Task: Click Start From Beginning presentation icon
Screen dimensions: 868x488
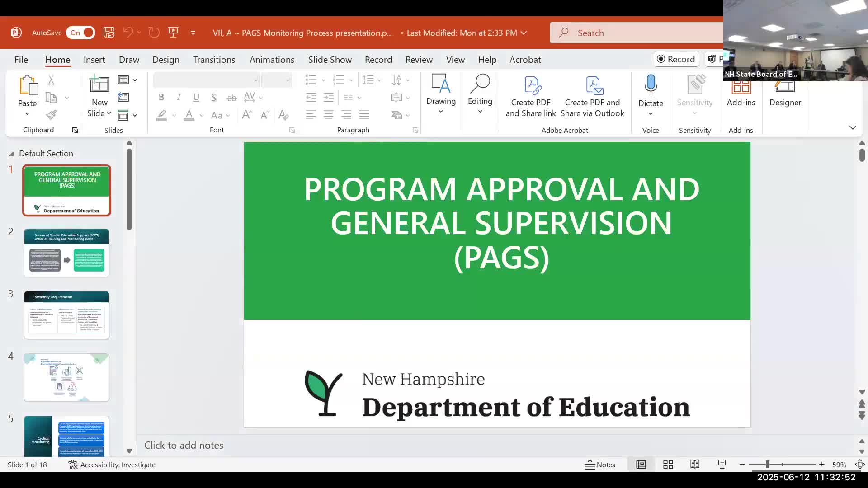Action: [173, 33]
